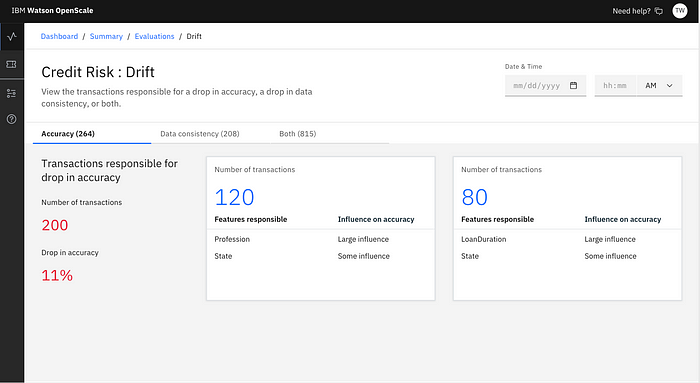This screenshot has width=700, height=383.
Task: Click Some influence in the 80 card
Action: tap(611, 256)
